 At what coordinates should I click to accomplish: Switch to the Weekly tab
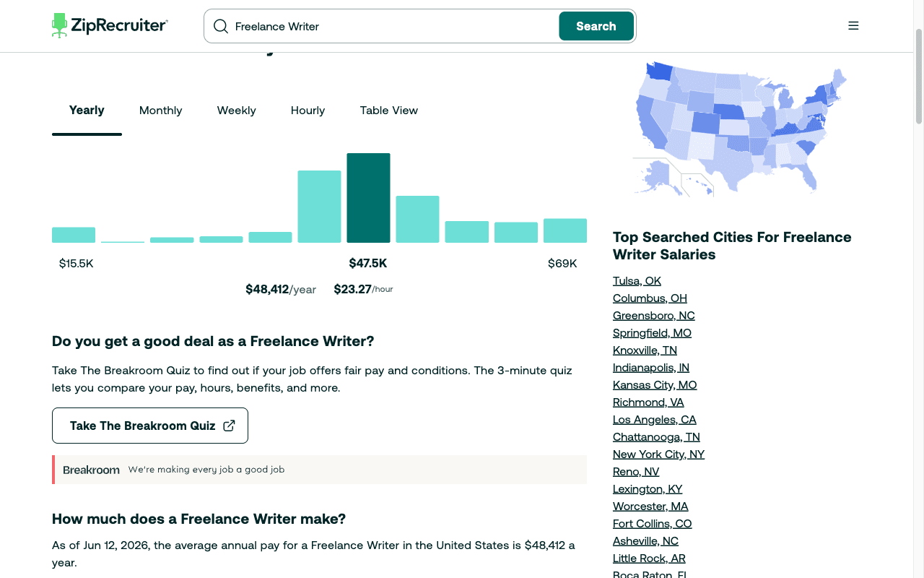point(237,111)
